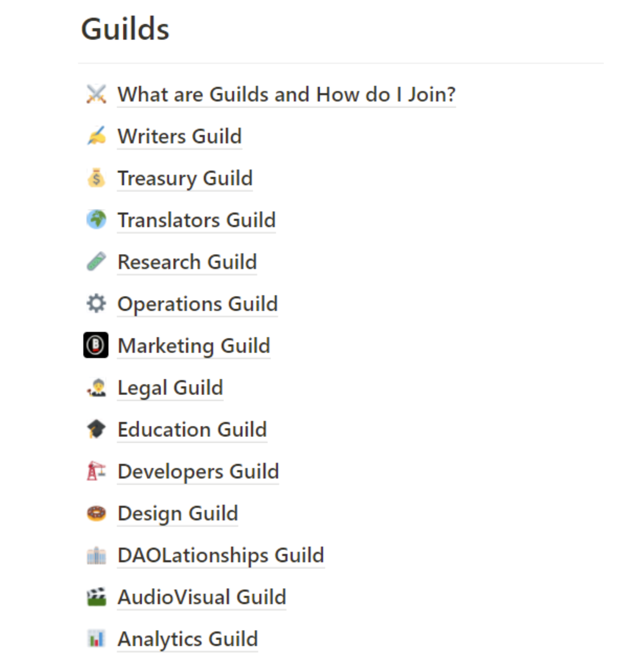Open the Writers Guild page
Screen dimensions: 620x672
[180, 137]
